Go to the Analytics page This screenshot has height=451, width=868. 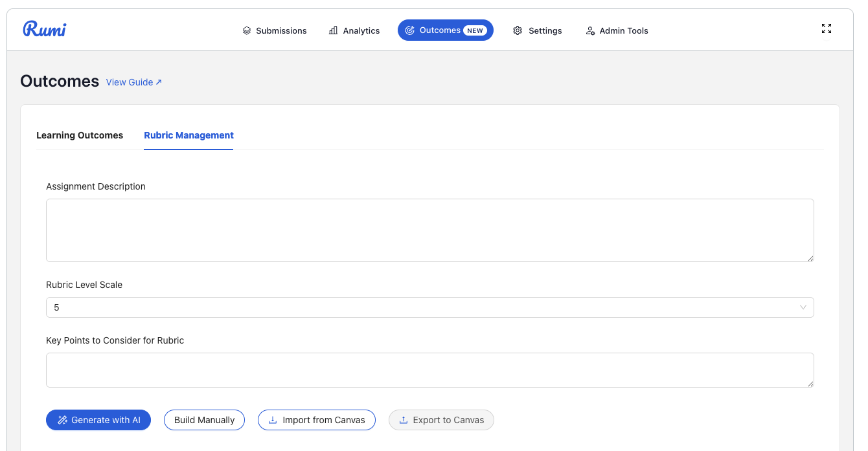coord(354,30)
